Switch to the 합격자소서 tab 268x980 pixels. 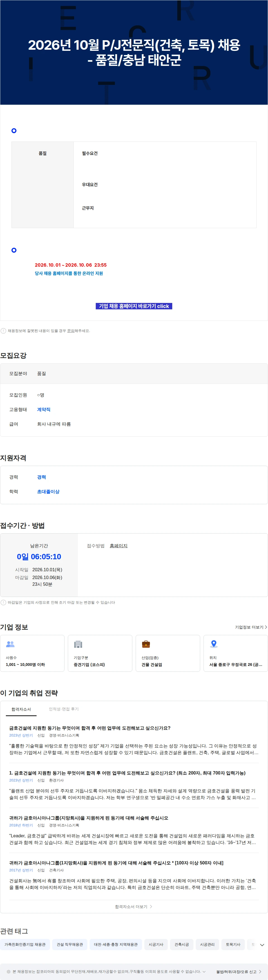(x=21, y=709)
